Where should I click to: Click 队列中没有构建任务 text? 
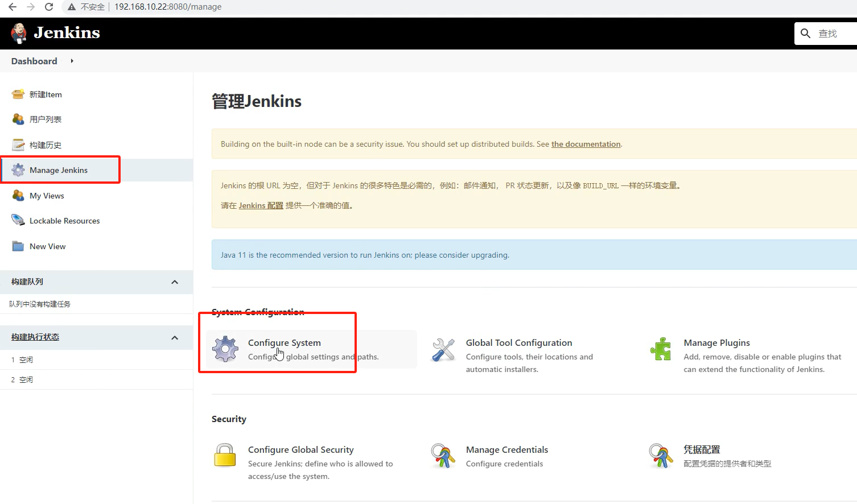pos(40,304)
